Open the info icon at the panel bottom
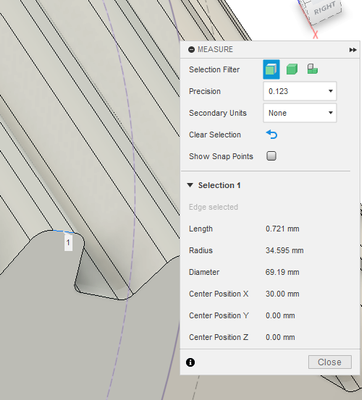This screenshot has width=362, height=400. (190, 362)
